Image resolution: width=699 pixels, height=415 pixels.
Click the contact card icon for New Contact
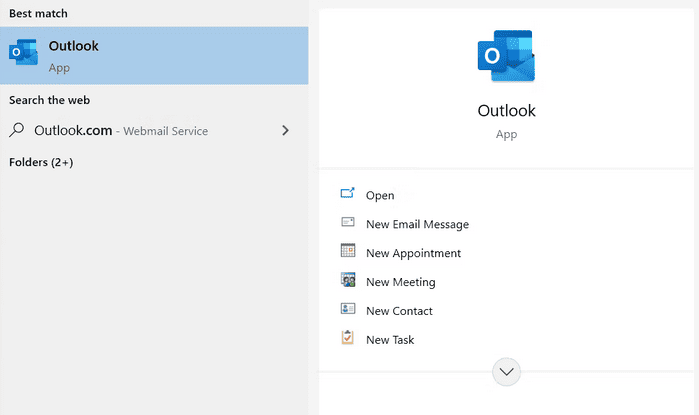348,310
